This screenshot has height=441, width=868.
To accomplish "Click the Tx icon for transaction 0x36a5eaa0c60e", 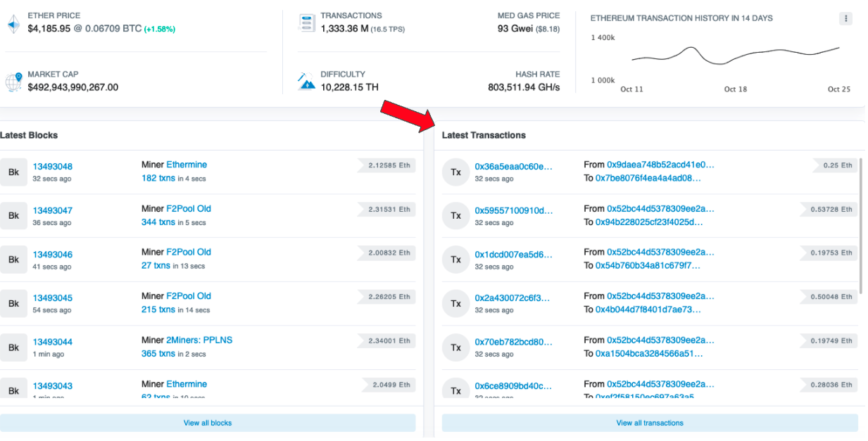I will point(455,172).
